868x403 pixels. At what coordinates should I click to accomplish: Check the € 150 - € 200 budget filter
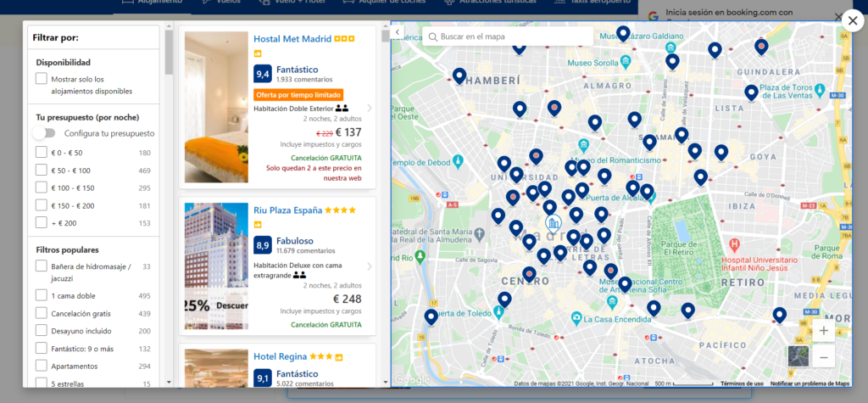pyautogui.click(x=41, y=205)
